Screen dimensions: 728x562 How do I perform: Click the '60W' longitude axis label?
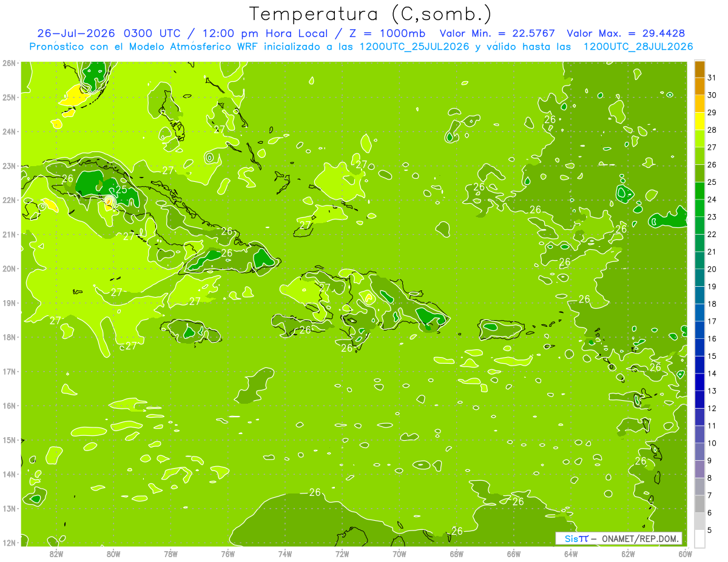[685, 554]
